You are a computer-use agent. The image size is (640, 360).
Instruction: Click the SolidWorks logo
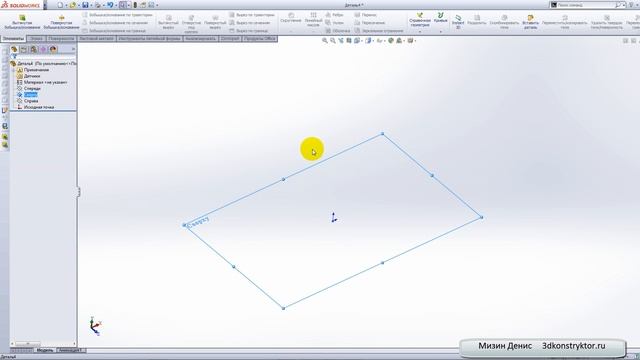20,5
